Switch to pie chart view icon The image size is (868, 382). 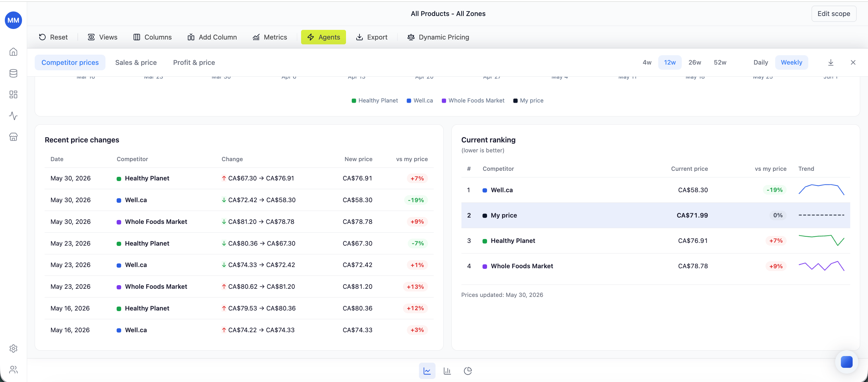(x=468, y=371)
